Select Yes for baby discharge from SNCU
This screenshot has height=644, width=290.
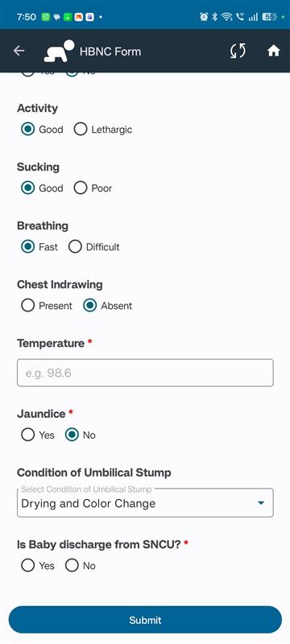(x=37, y=566)
